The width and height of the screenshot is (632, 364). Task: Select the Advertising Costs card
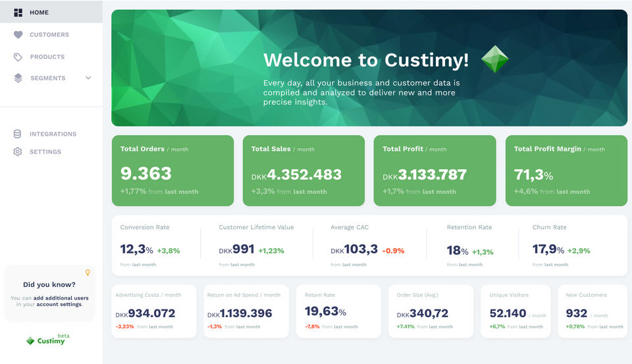(x=154, y=311)
